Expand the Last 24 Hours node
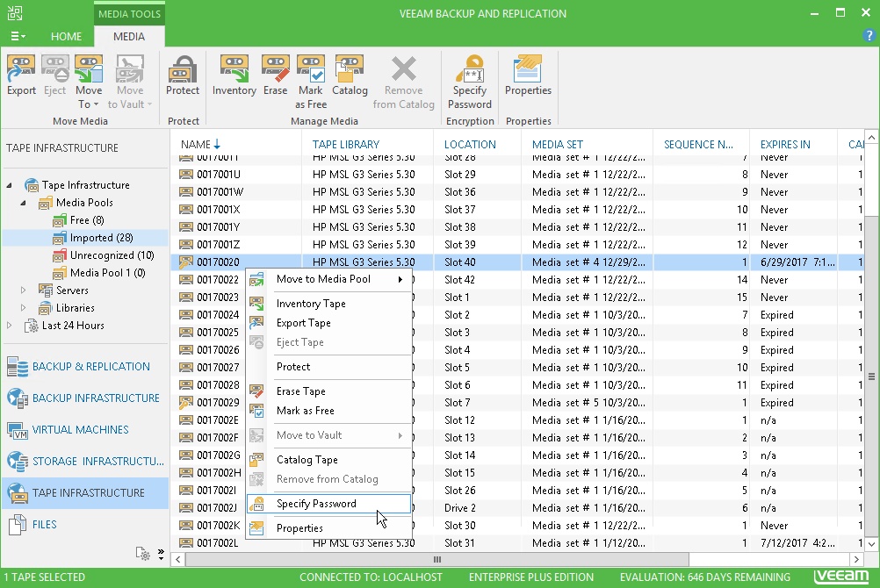This screenshot has width=880, height=588. [10, 325]
